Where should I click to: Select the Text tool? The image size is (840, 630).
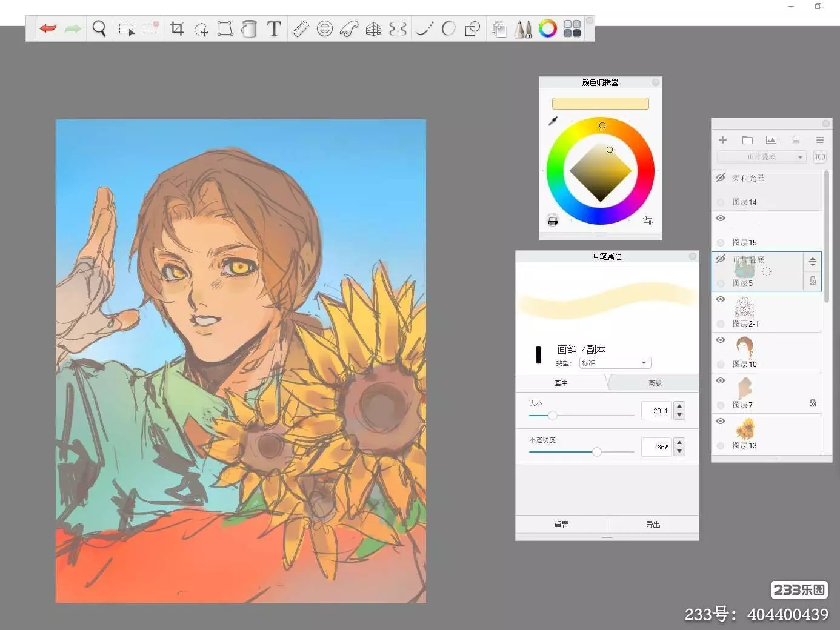click(274, 28)
